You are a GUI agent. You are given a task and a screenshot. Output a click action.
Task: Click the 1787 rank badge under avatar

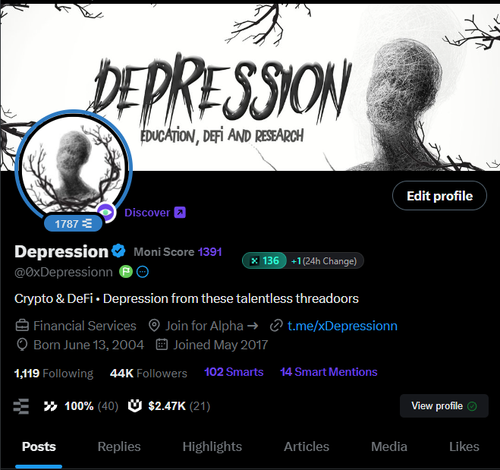[73, 224]
